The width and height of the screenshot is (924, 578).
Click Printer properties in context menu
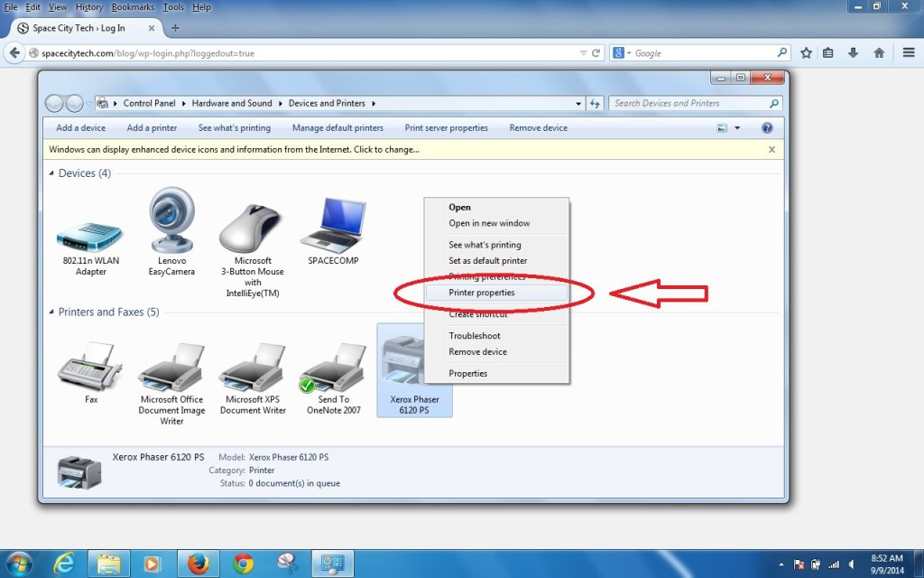point(497,293)
